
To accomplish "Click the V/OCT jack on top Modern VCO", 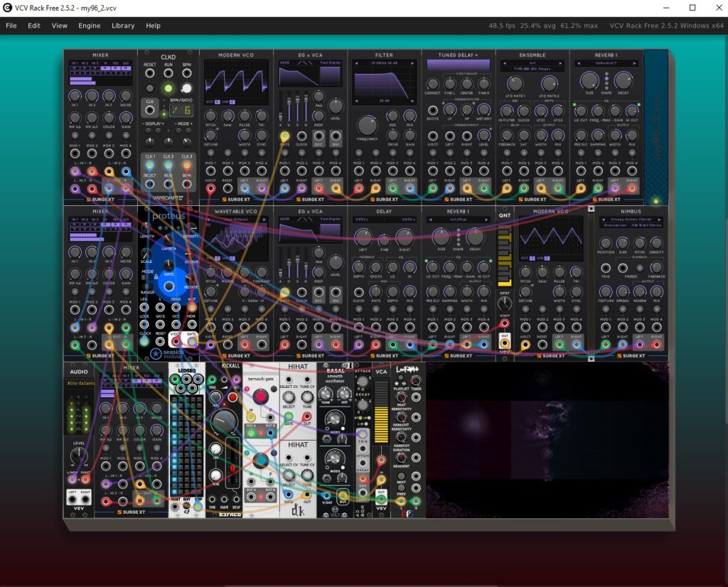I will point(210,188).
